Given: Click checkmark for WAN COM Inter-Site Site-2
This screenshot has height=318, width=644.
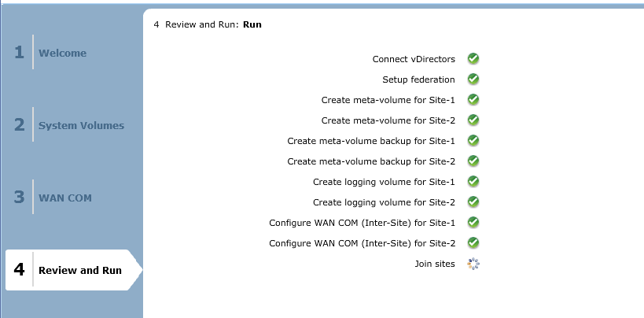Looking at the screenshot, I should point(473,243).
